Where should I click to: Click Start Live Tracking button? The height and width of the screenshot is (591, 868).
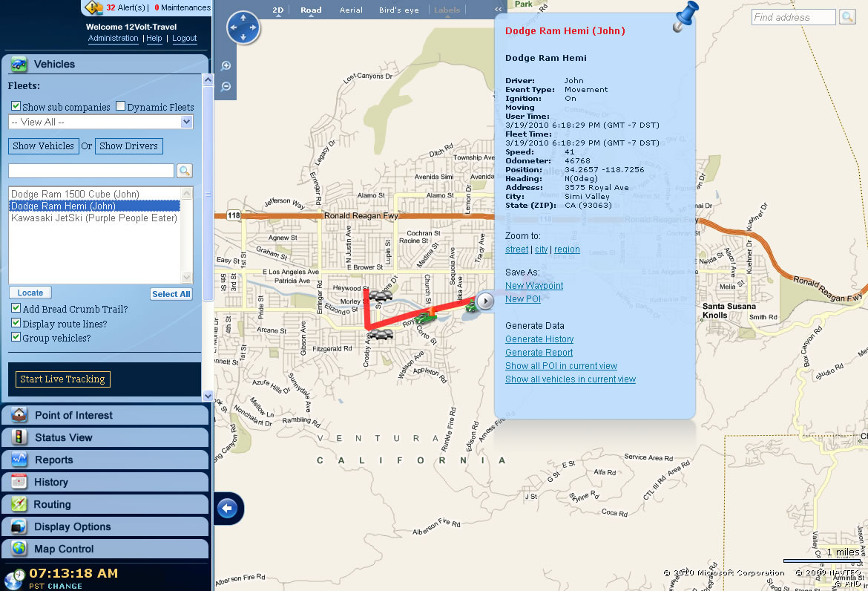pyautogui.click(x=62, y=379)
